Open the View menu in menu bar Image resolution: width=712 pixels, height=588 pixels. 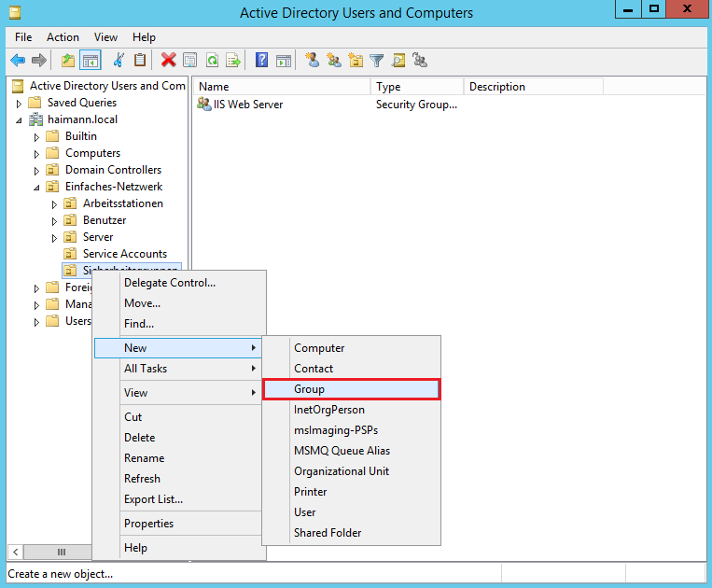coord(105,37)
